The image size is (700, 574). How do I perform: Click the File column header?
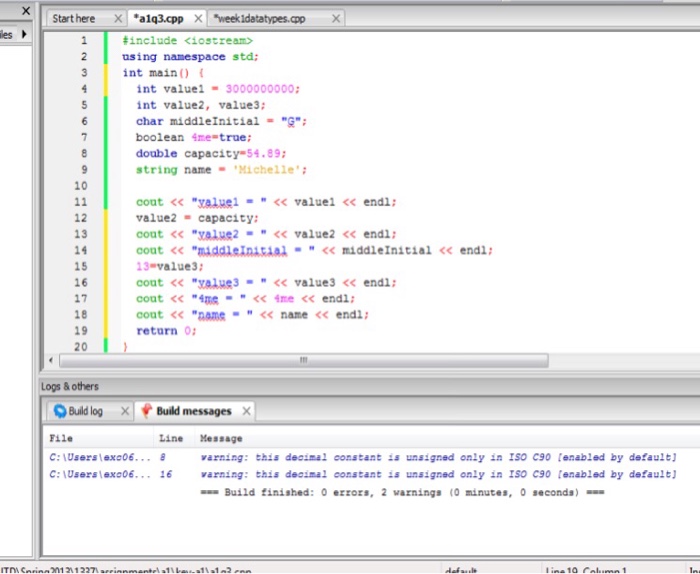coord(61,438)
